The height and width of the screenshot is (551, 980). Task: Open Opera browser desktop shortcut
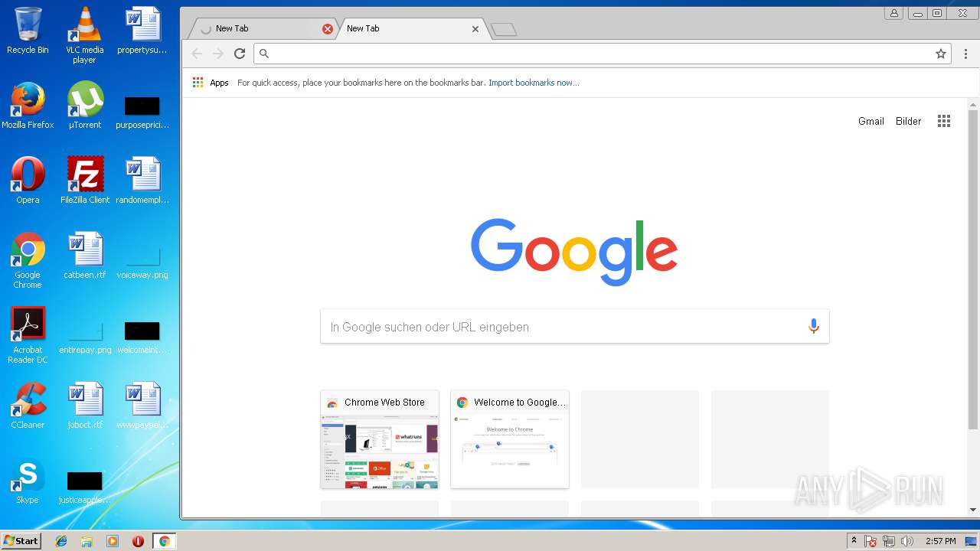28,181
